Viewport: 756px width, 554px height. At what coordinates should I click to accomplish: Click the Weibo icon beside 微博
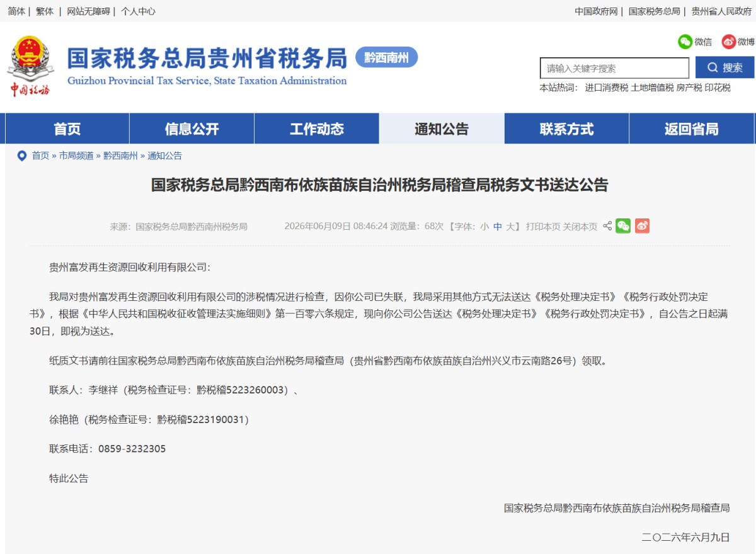tap(729, 42)
